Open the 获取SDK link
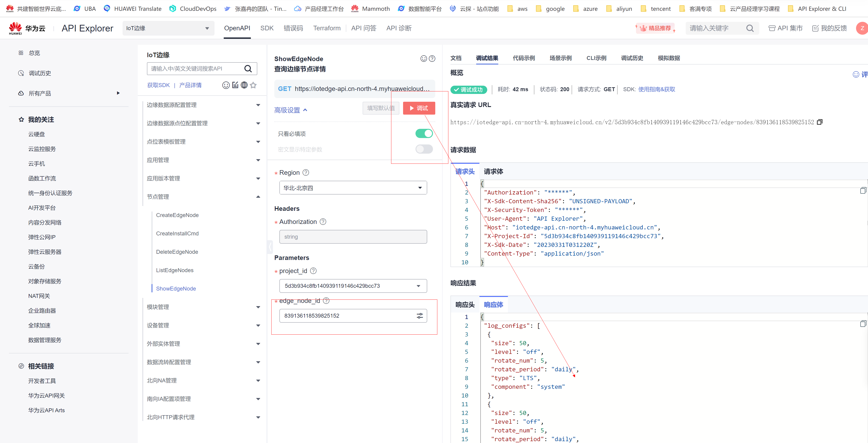The image size is (868, 443). [x=158, y=85]
